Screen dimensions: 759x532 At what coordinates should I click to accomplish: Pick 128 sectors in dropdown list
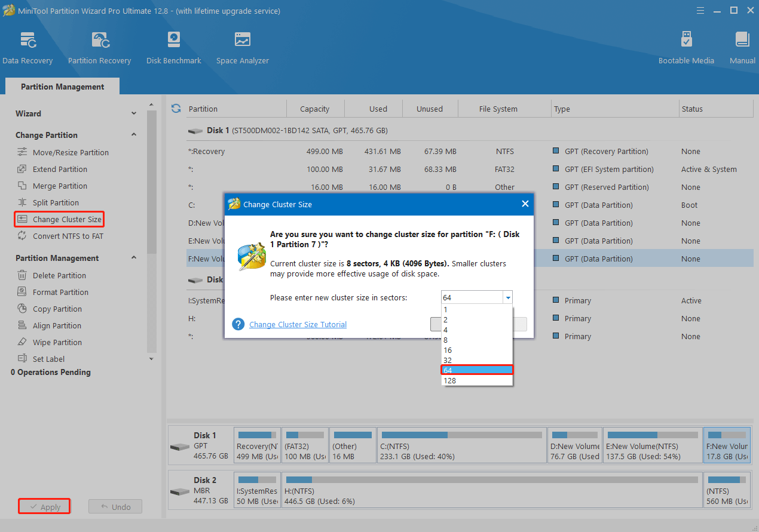pyautogui.click(x=477, y=380)
